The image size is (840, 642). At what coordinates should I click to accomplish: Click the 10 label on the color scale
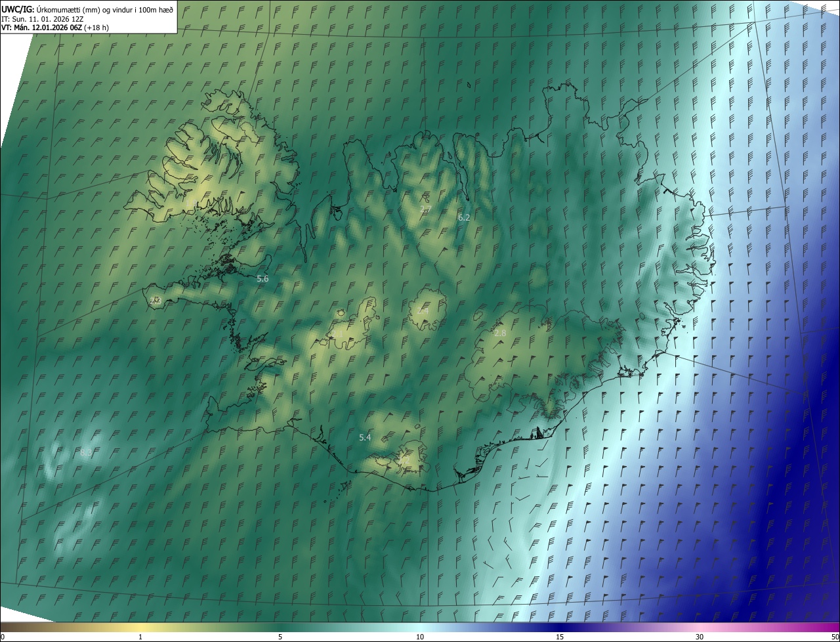420,637
